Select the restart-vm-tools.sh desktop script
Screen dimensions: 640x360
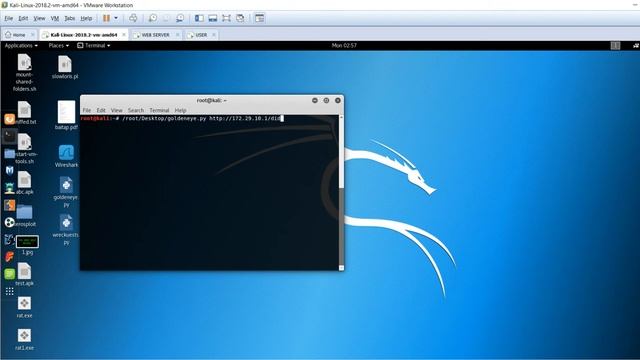click(x=24, y=149)
